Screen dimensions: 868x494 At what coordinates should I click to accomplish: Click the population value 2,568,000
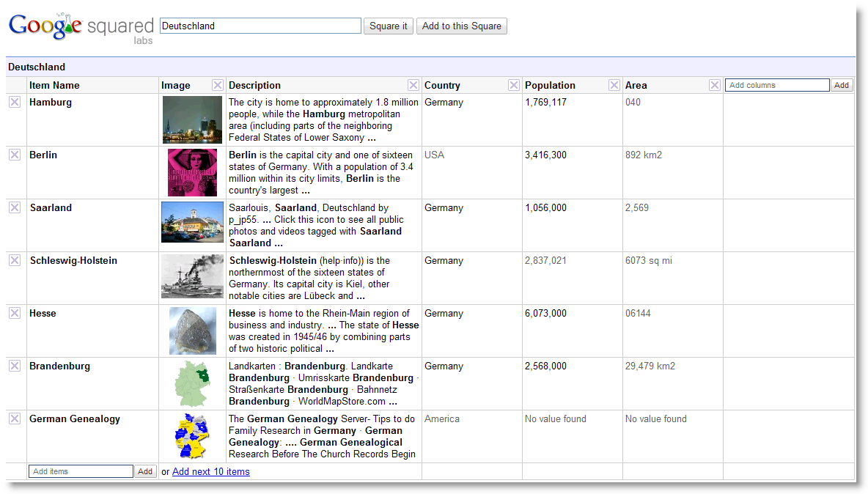[x=546, y=366]
